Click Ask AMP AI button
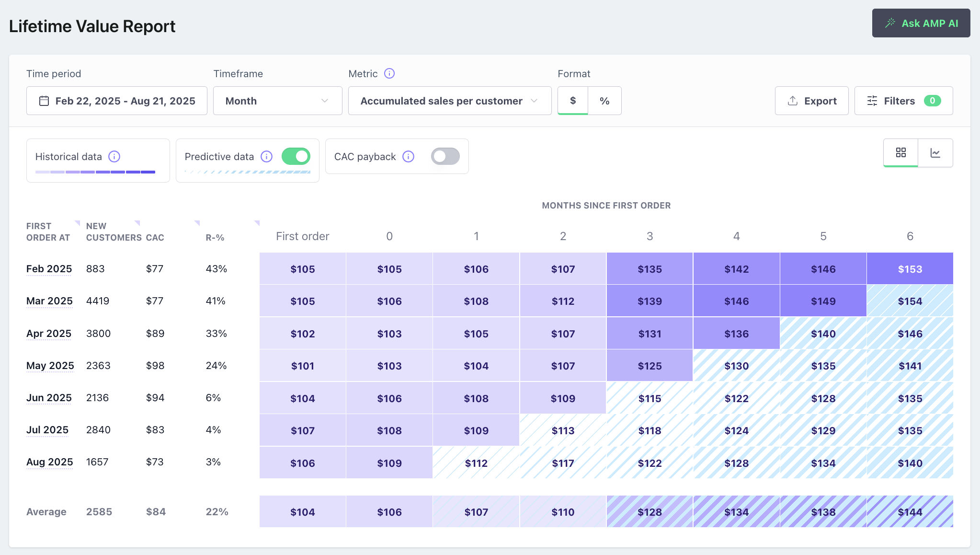Viewport: 980px width, 555px height. [921, 23]
